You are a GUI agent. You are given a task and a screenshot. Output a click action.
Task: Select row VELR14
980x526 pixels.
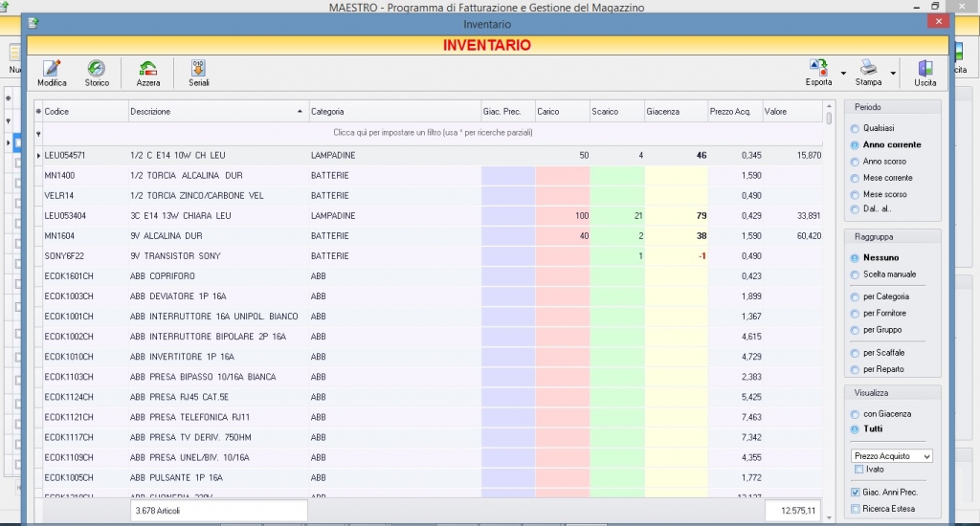tap(433, 195)
